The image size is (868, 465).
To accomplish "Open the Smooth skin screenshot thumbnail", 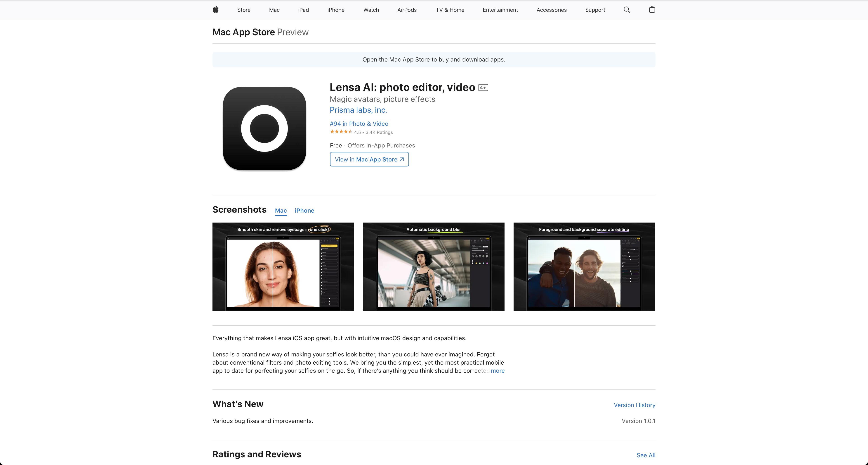I will pos(283,266).
